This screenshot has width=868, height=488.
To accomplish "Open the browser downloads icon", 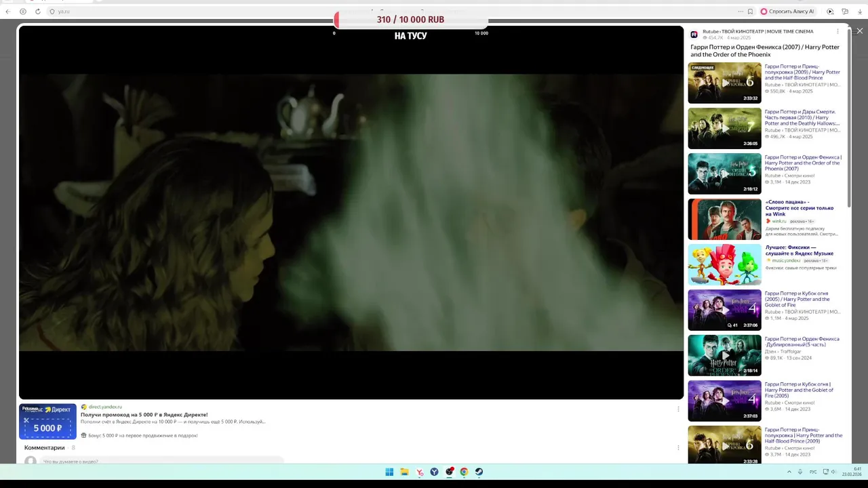I will click(860, 12).
